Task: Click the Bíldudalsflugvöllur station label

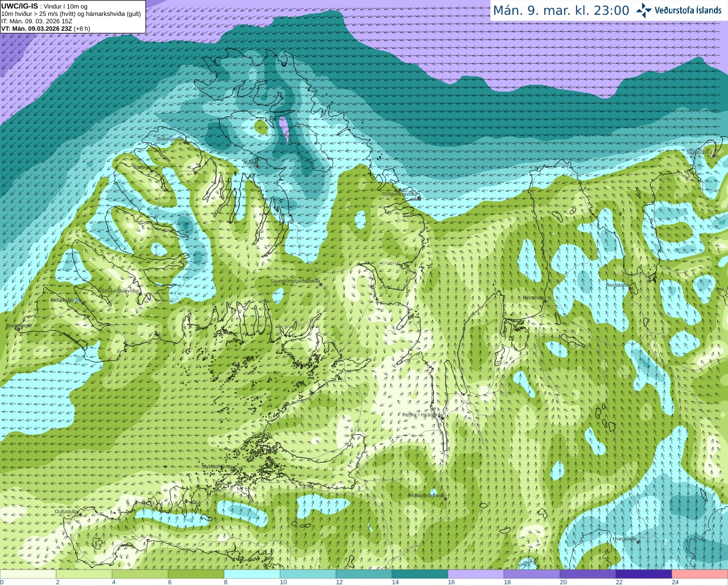Action: (119, 291)
